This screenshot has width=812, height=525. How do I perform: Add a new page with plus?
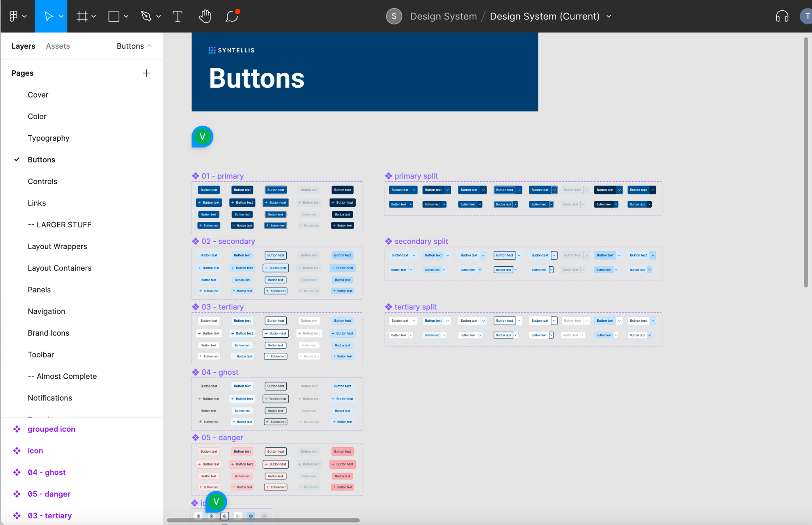click(x=147, y=73)
